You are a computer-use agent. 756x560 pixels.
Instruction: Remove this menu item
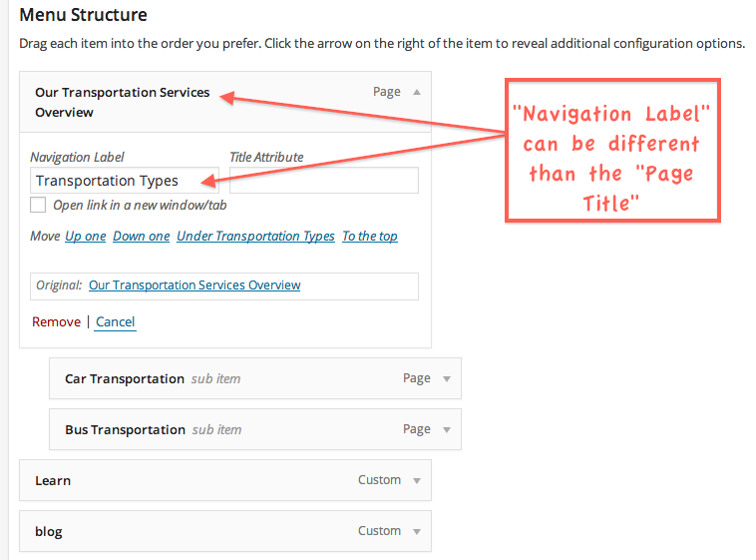pos(56,321)
